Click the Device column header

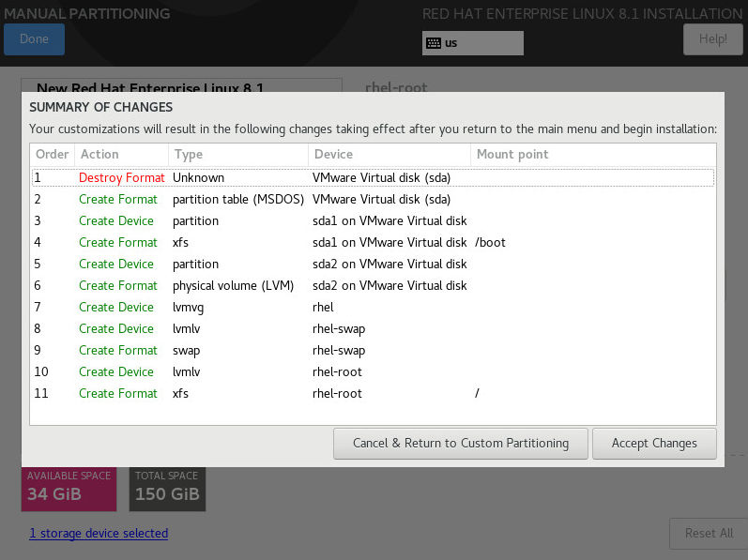pos(389,155)
